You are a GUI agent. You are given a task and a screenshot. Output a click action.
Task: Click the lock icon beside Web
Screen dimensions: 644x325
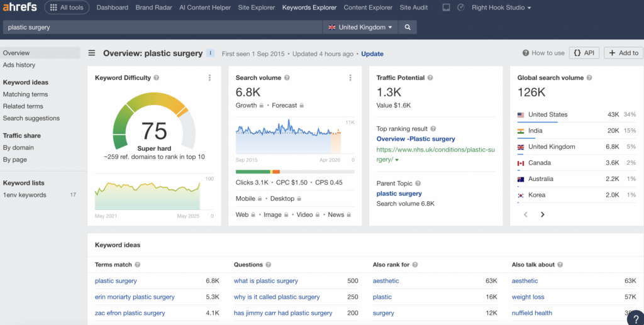tap(253, 214)
